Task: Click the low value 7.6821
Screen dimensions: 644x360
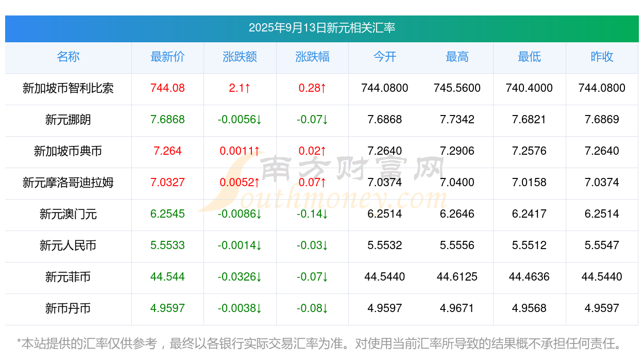Action: (530, 120)
